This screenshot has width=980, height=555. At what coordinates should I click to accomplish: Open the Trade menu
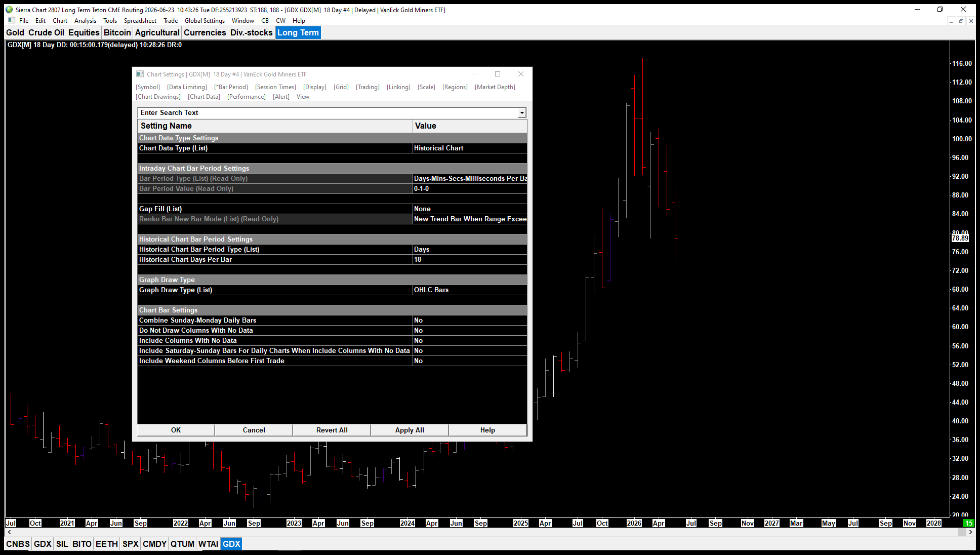click(171, 21)
